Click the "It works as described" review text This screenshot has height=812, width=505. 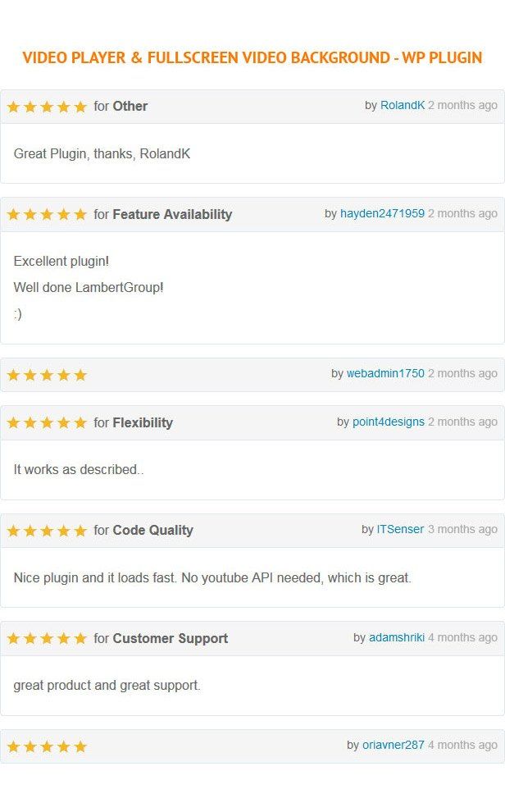coord(79,470)
